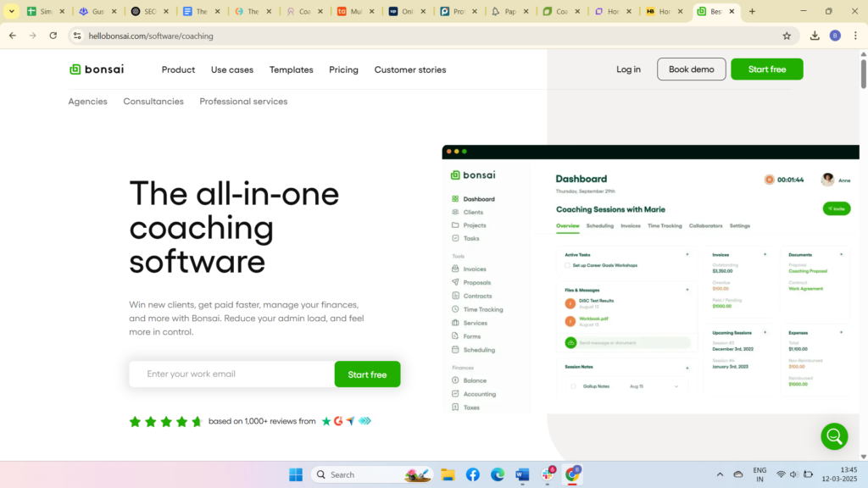Go to the Pricing page
This screenshot has width=868, height=488.
click(x=343, y=69)
